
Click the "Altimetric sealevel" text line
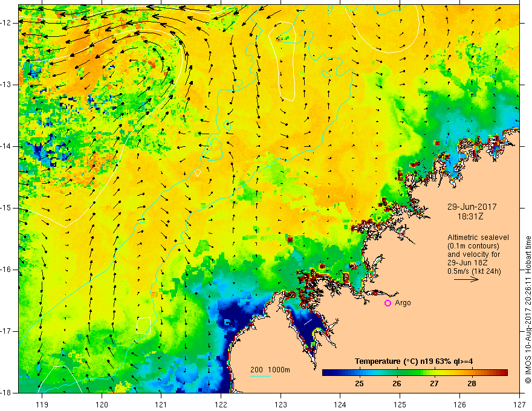click(478, 238)
